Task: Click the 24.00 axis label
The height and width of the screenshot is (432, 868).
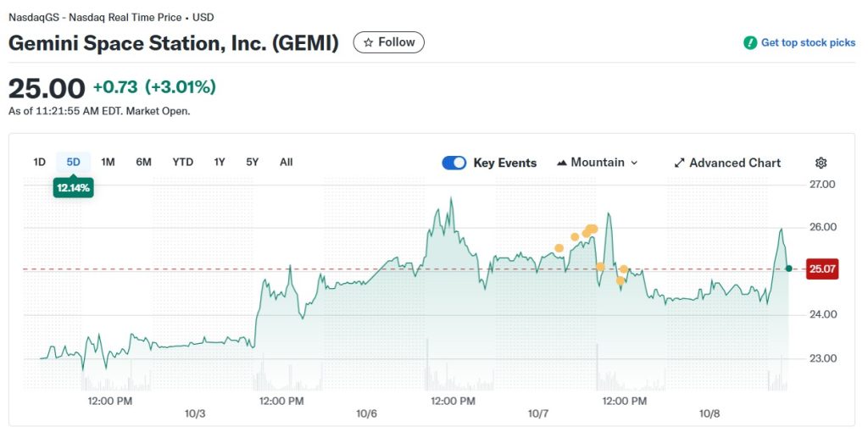Action: coord(822,314)
